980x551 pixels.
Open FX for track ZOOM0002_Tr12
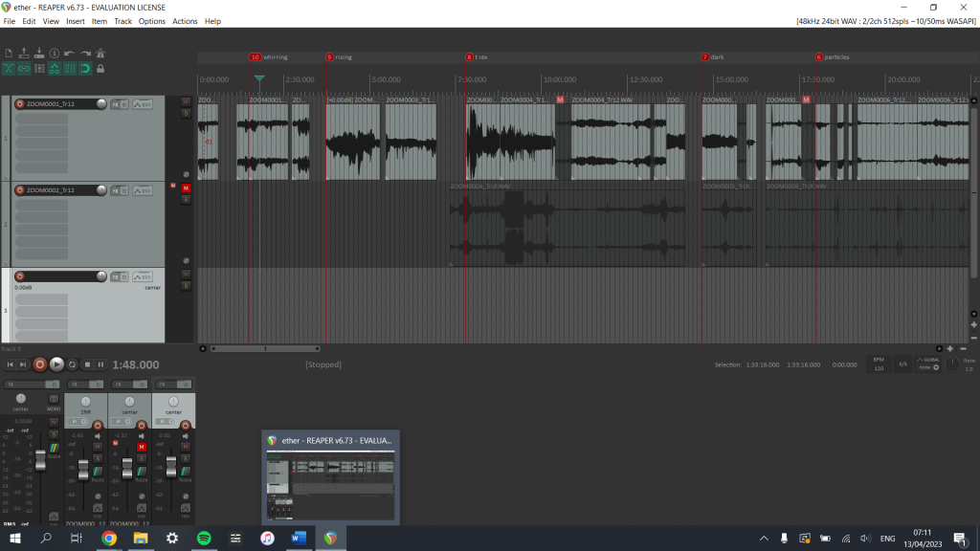[116, 190]
